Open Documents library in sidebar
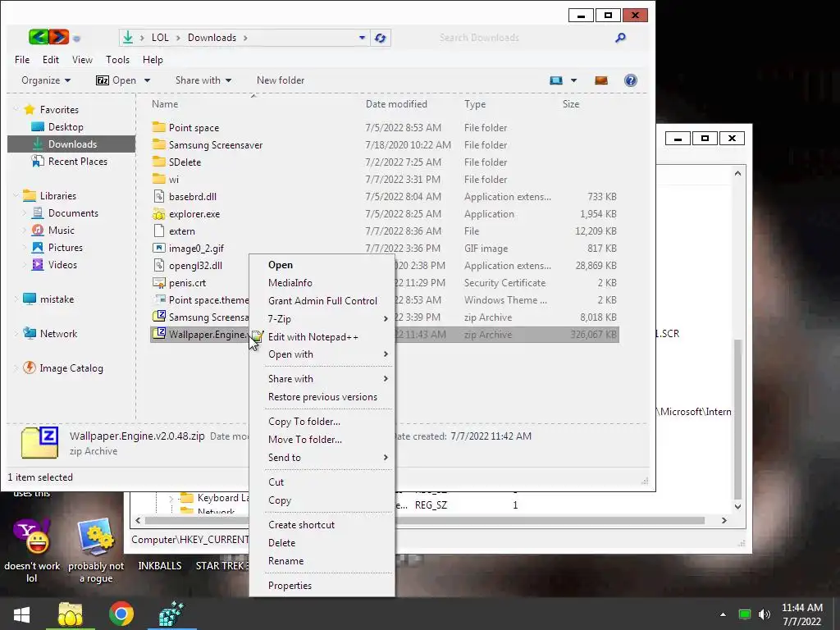 pyautogui.click(x=73, y=213)
